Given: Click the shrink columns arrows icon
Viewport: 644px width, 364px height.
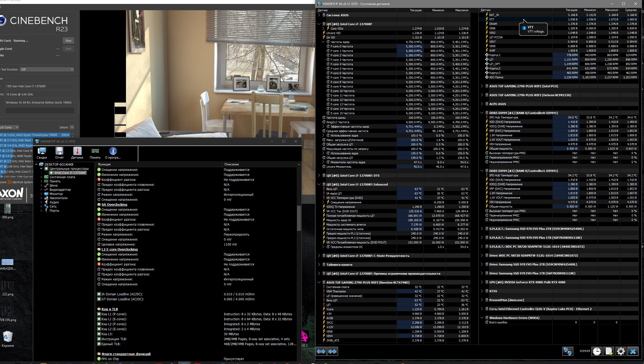Looking at the screenshot, I should coord(332,351).
